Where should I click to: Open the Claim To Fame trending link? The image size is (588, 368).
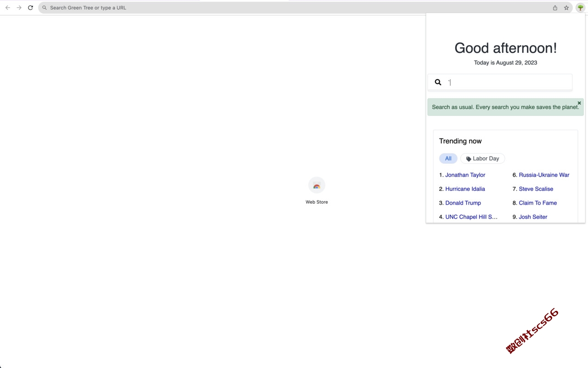(538, 203)
